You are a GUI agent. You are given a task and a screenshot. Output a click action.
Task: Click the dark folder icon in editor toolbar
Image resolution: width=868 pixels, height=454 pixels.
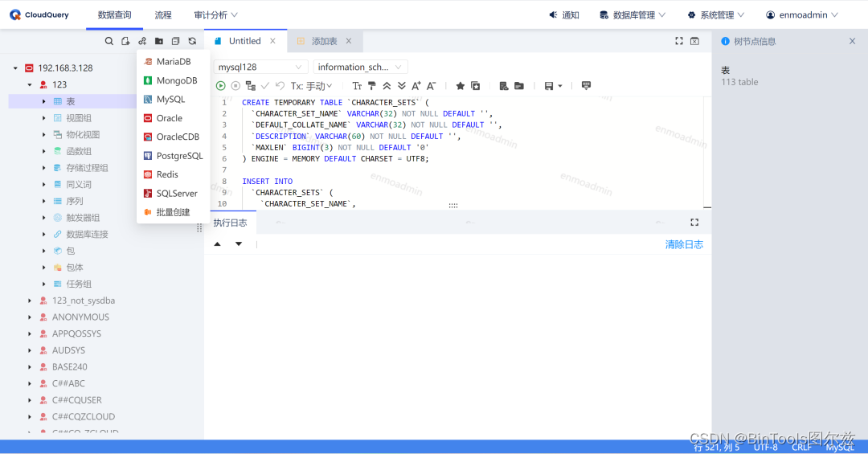tap(519, 86)
